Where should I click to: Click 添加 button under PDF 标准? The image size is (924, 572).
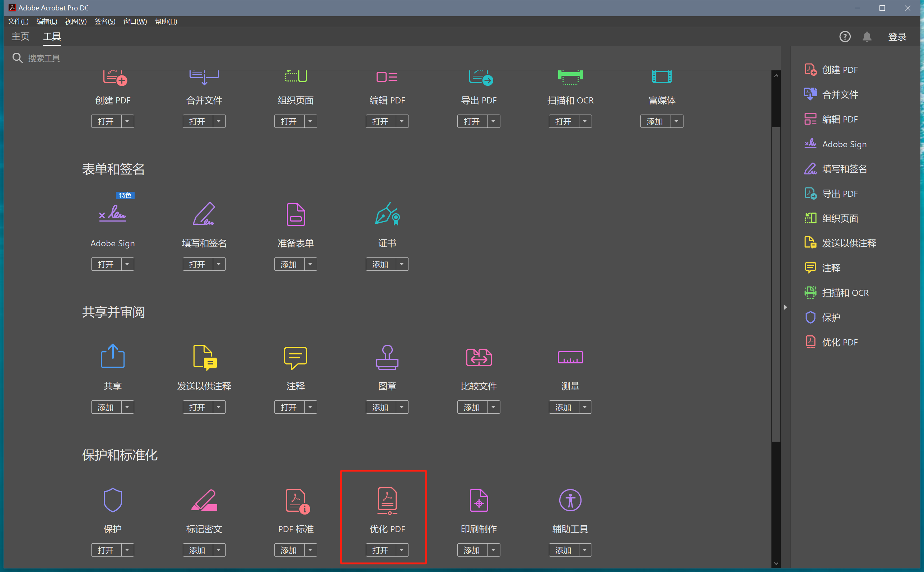(289, 550)
